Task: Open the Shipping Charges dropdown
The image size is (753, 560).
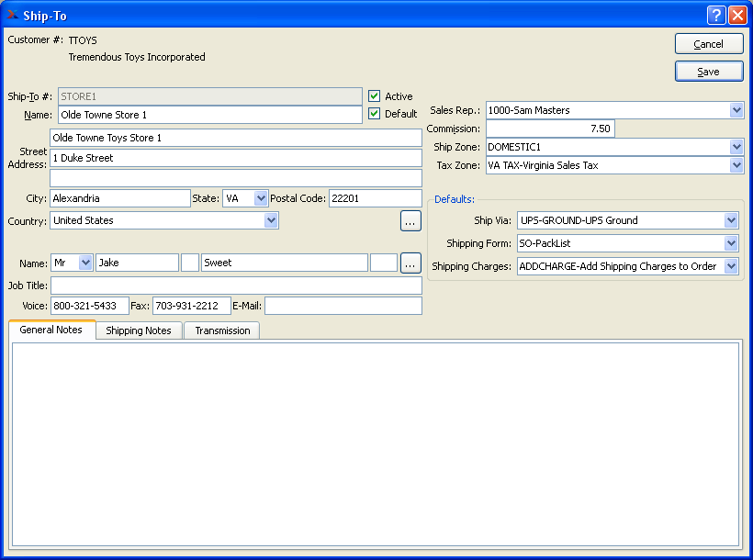Action: click(731, 266)
